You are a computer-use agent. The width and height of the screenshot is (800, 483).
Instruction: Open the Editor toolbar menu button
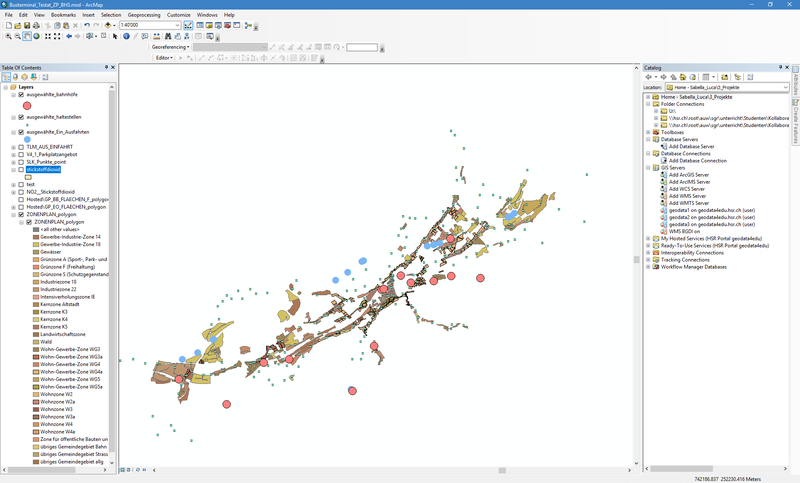[165, 58]
